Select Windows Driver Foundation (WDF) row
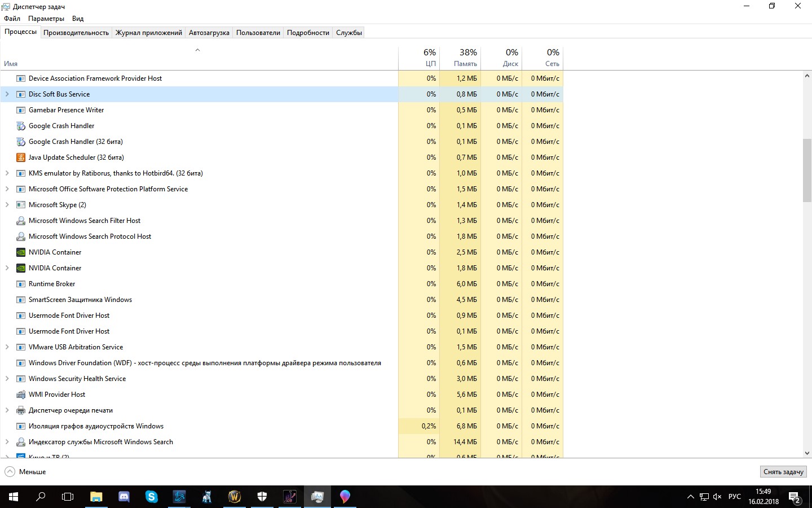This screenshot has width=812, height=508. click(x=281, y=363)
